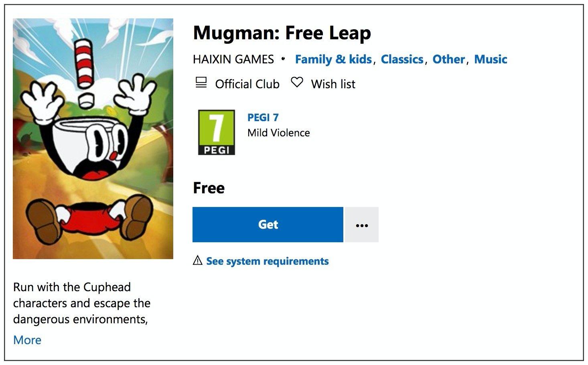Click the Mild Violence descriptor text

279,133
